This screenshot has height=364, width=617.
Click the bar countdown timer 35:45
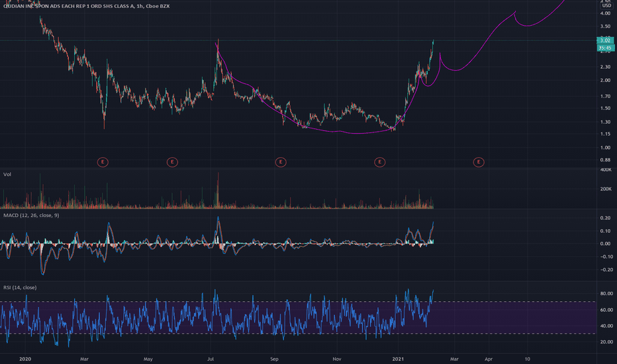pyautogui.click(x=605, y=48)
